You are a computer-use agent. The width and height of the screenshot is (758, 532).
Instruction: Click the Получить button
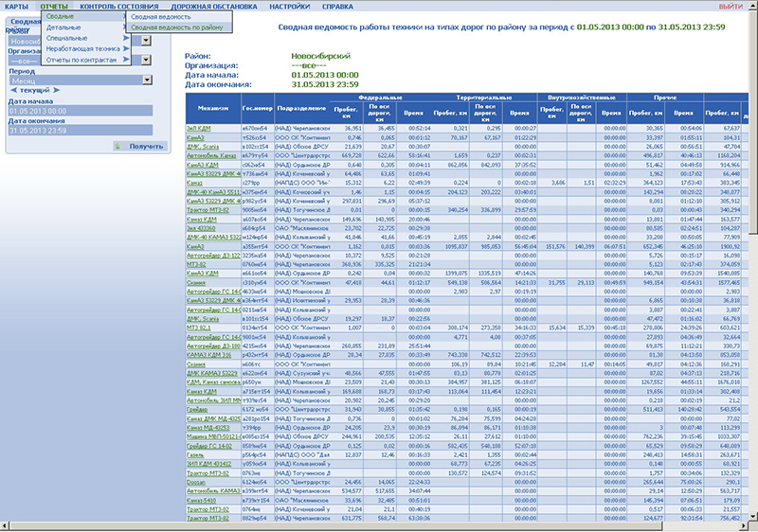coord(140,147)
